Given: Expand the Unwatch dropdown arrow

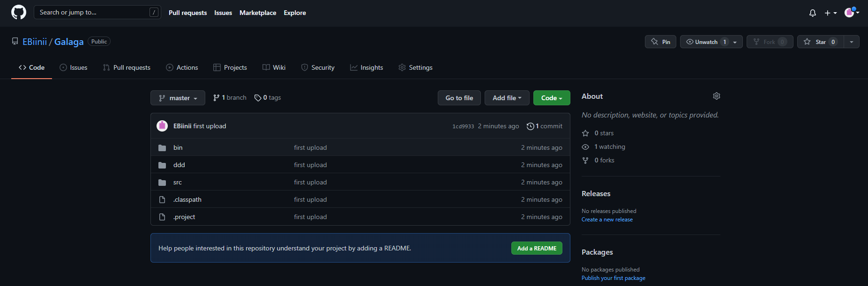Looking at the screenshot, I should click(x=735, y=42).
